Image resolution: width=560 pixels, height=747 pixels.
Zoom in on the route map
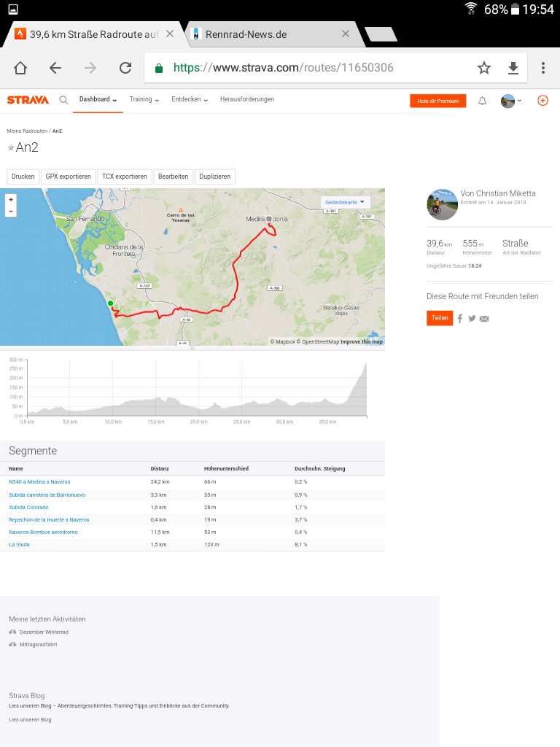click(10, 199)
